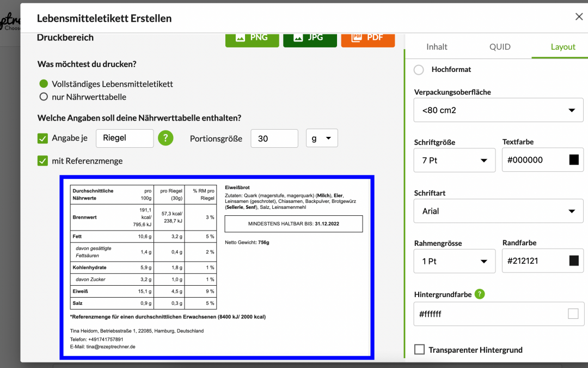This screenshot has width=588, height=368.
Task: Click Netto Gewicht: 756g text
Action: (247, 243)
